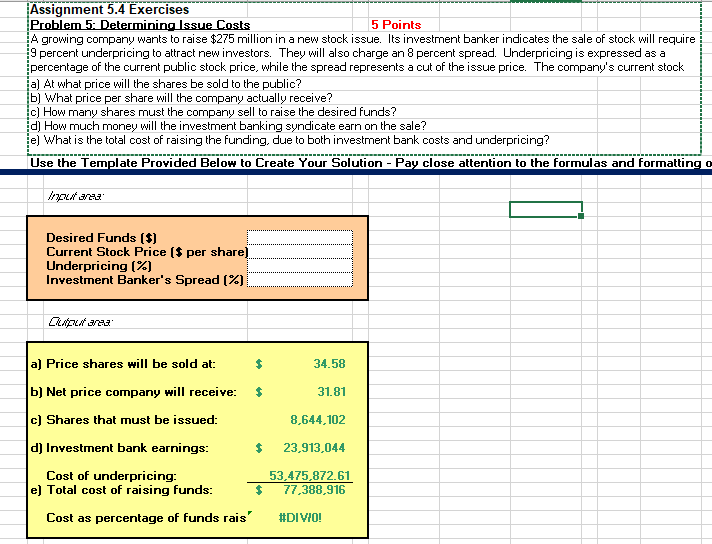Click the 'Input area:' label
Image resolution: width=712 pixels, height=544 pixels.
(x=75, y=196)
